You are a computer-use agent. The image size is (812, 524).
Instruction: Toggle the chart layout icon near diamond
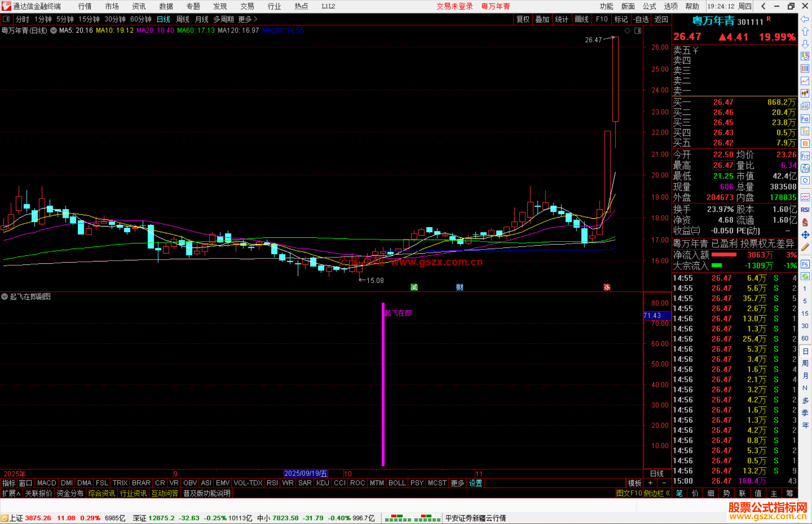638,31
